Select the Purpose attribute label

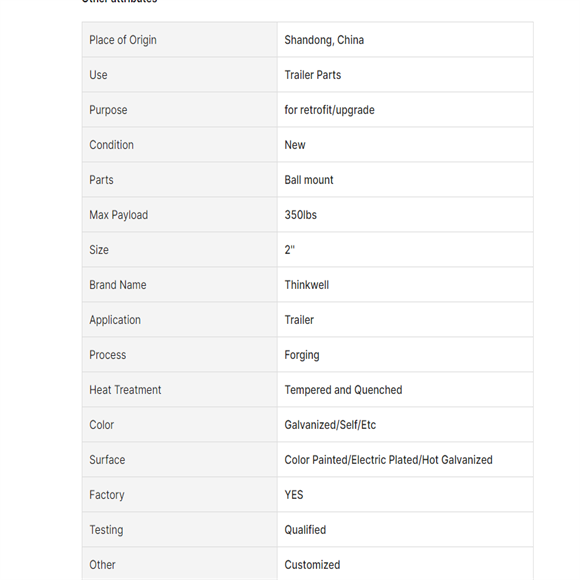point(108,110)
